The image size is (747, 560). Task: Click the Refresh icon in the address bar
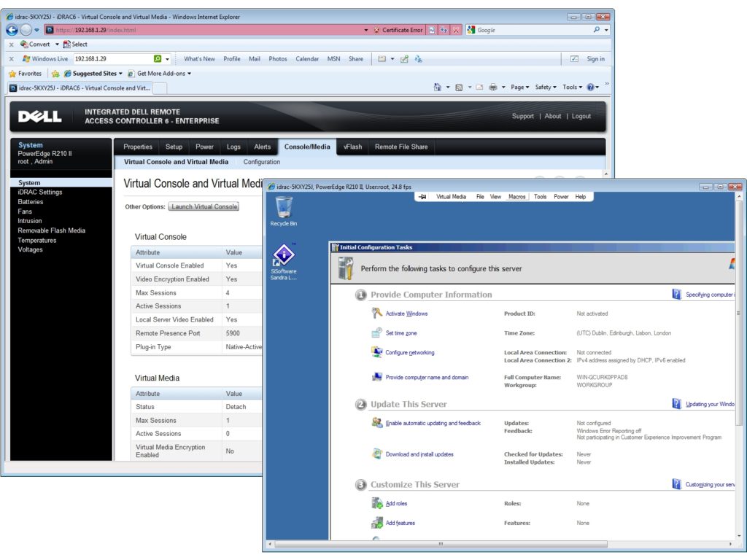(x=445, y=30)
